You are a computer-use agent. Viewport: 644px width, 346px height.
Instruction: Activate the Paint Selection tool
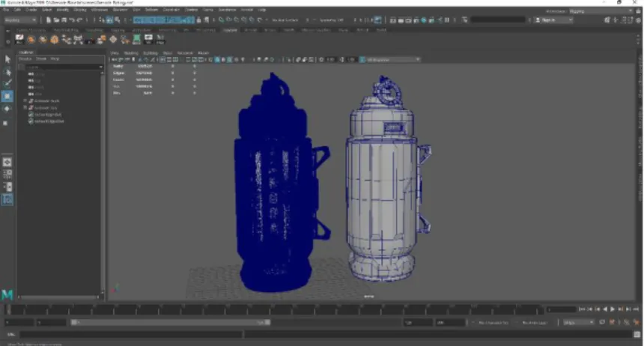[7, 83]
